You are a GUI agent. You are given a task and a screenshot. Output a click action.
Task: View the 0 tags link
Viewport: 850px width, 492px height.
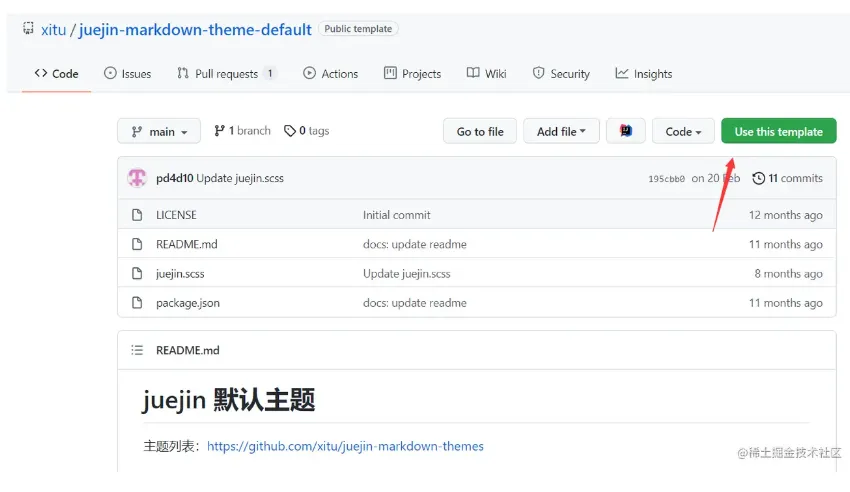[x=307, y=131]
